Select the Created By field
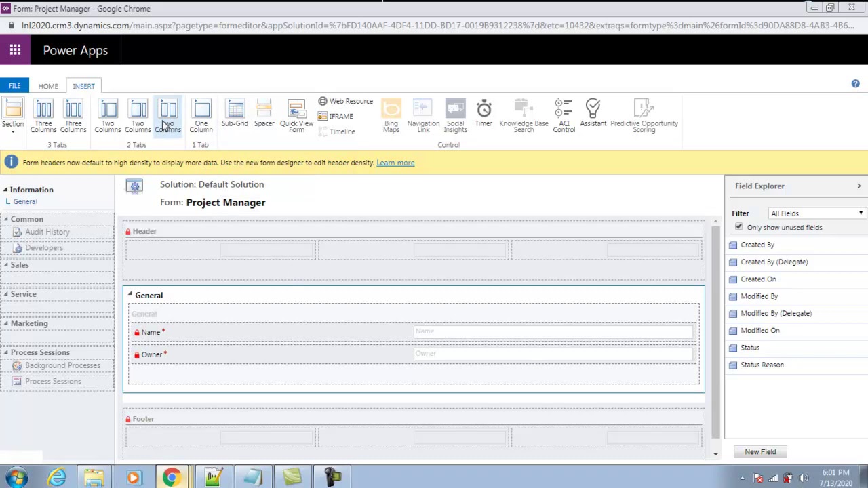The height and width of the screenshot is (488, 868). pyautogui.click(x=757, y=245)
